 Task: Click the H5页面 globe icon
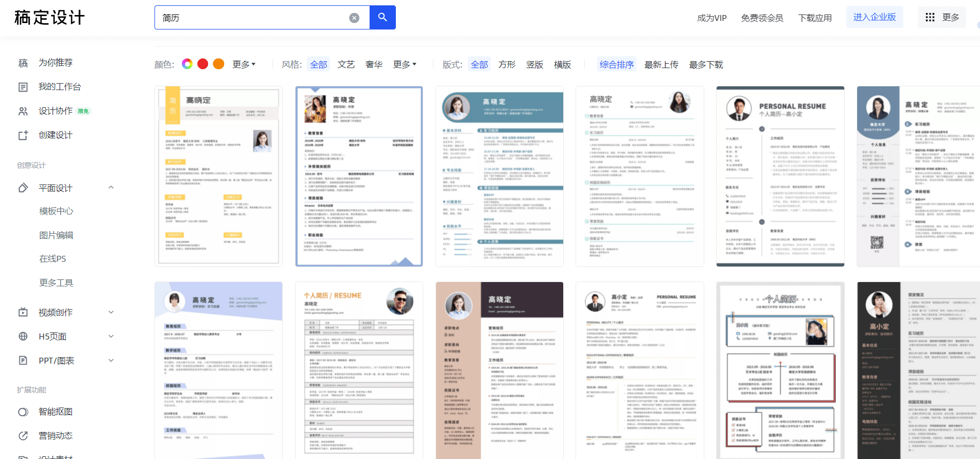click(23, 337)
